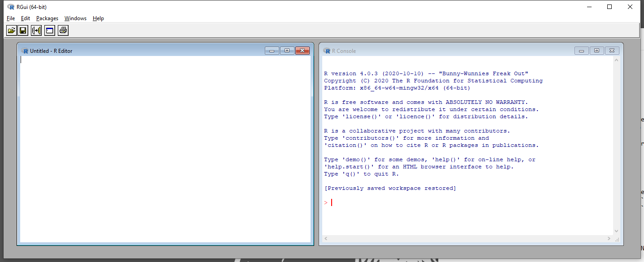Click the R icon in the R Editor title bar
The width and height of the screenshot is (644, 262).
(25, 51)
